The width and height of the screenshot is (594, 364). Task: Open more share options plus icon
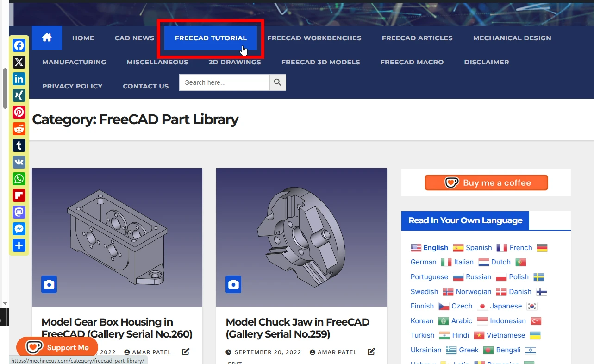point(19,245)
